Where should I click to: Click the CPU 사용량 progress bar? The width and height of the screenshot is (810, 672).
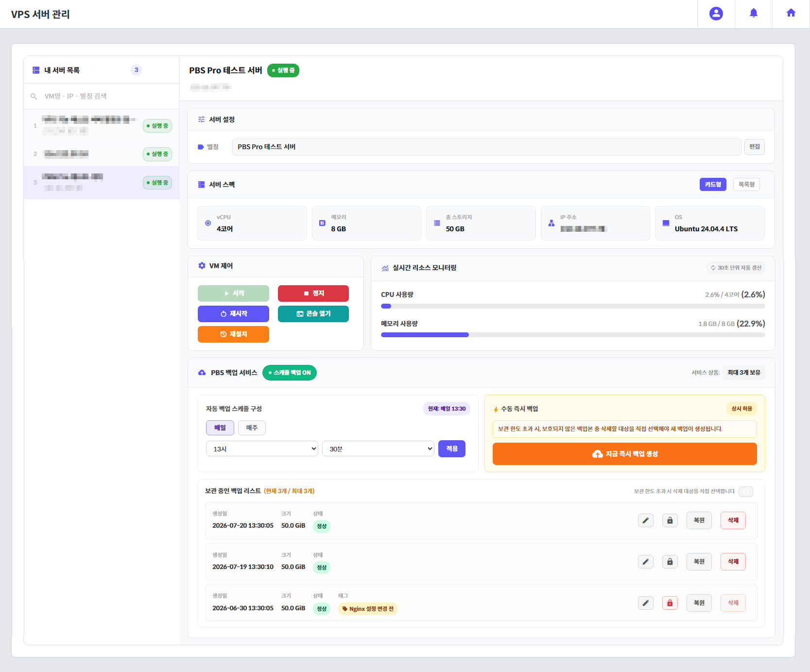(573, 306)
